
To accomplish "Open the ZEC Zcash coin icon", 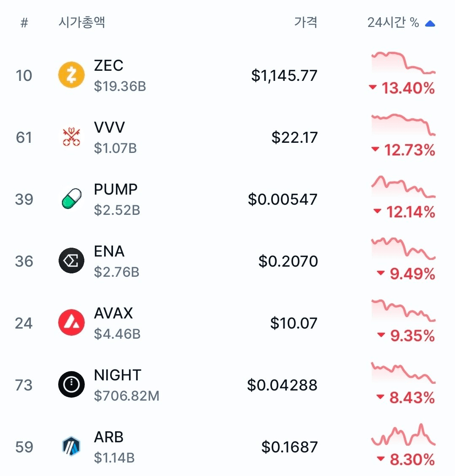I will pyautogui.click(x=71, y=75).
